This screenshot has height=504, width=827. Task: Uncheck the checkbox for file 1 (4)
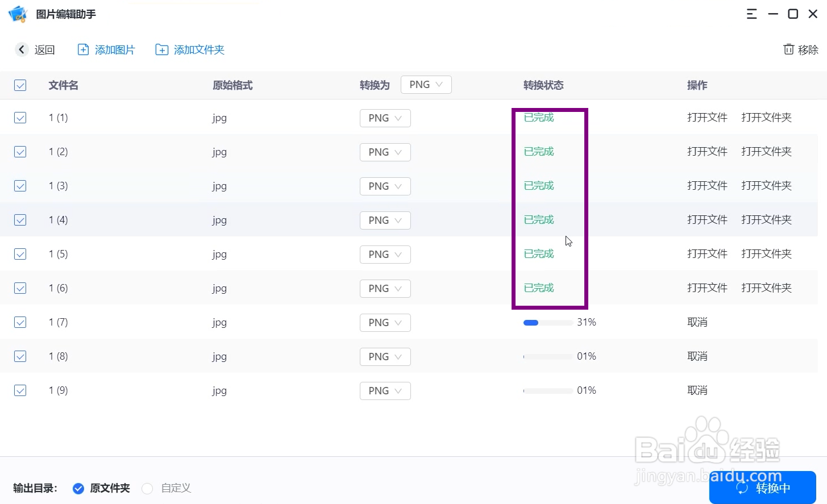click(x=20, y=220)
